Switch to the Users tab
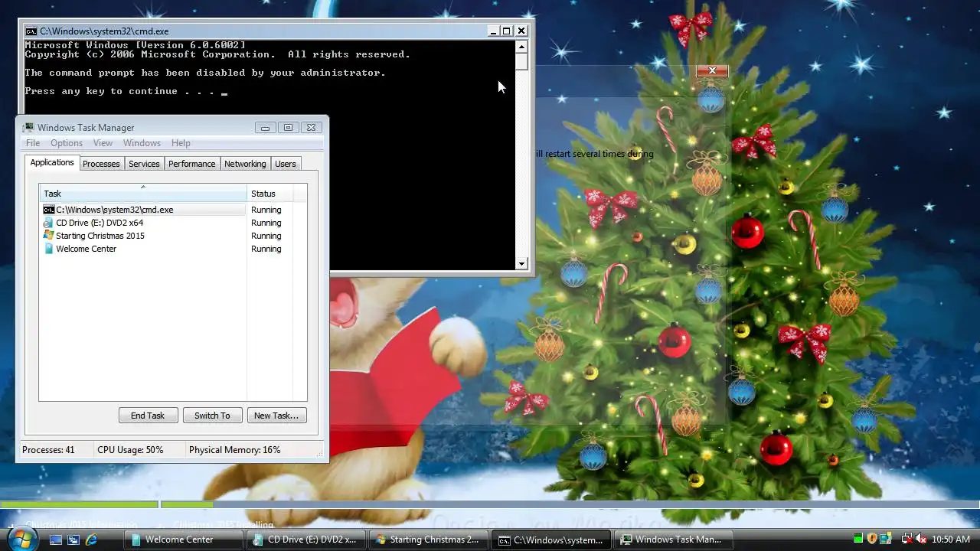The width and height of the screenshot is (980, 551). (286, 164)
